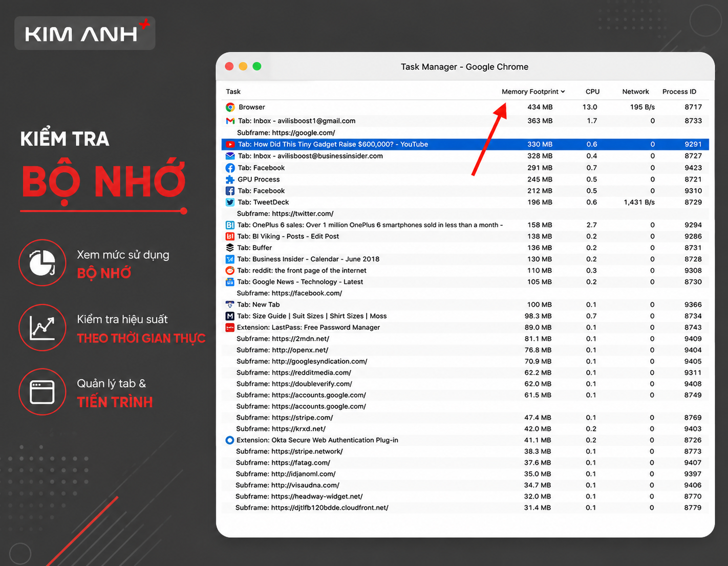Sort by the Process ID column header

coord(679,92)
